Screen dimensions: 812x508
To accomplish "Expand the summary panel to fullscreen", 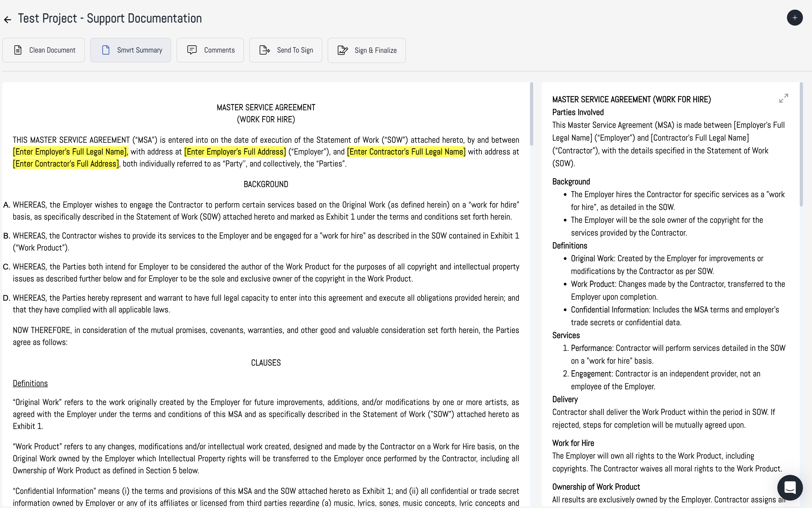I will [x=783, y=98].
